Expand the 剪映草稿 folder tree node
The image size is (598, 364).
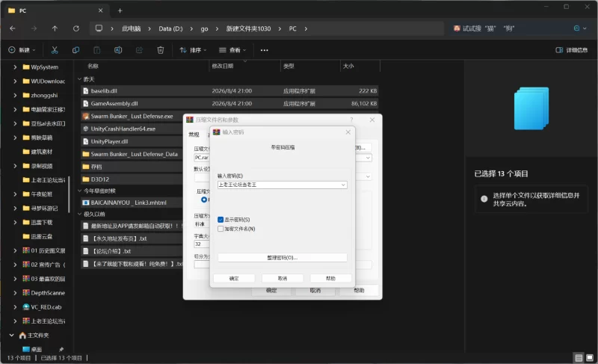pyautogui.click(x=15, y=138)
